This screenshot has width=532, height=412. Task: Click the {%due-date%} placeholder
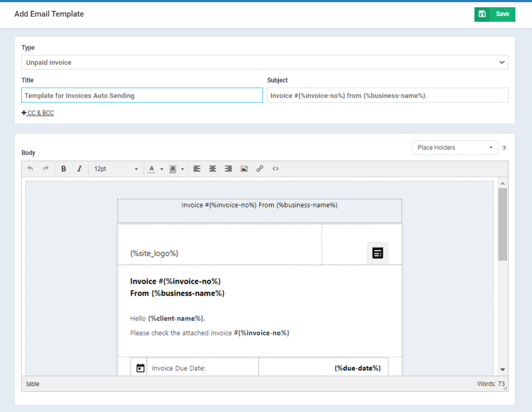(x=357, y=368)
